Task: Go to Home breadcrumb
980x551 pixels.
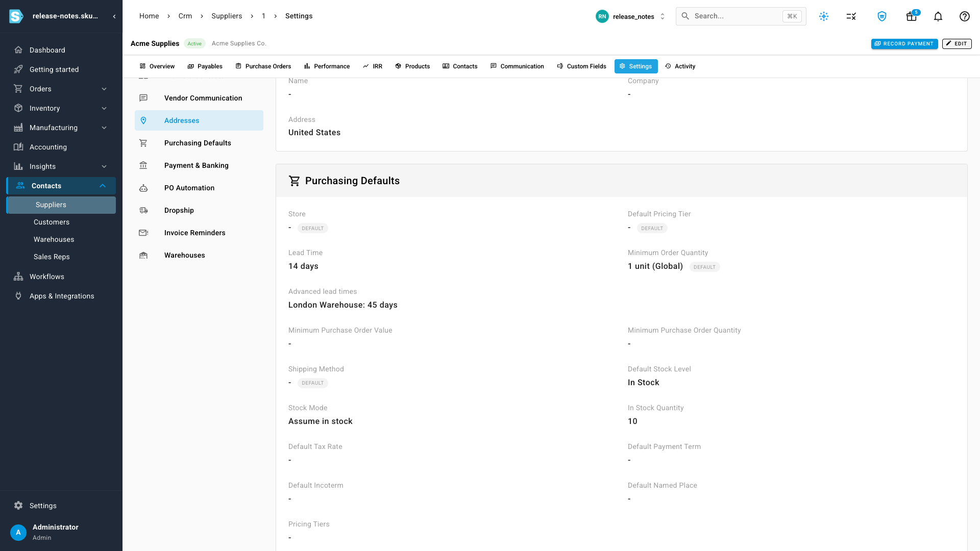Action: click(149, 16)
